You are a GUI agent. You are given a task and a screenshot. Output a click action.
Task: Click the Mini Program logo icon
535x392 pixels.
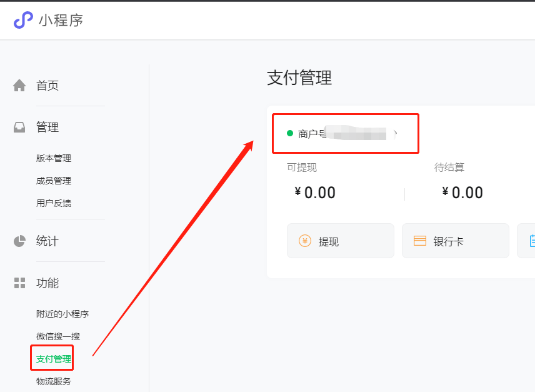[23, 20]
